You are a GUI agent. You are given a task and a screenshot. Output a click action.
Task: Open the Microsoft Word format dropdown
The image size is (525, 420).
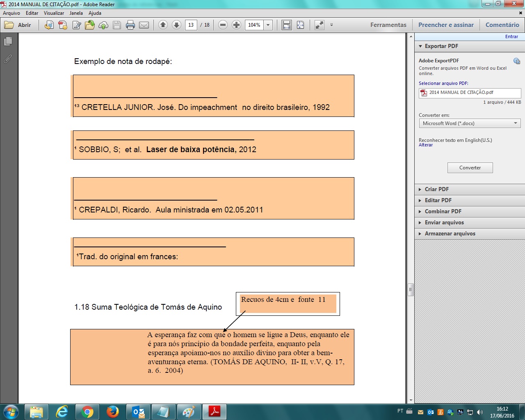tap(470, 123)
